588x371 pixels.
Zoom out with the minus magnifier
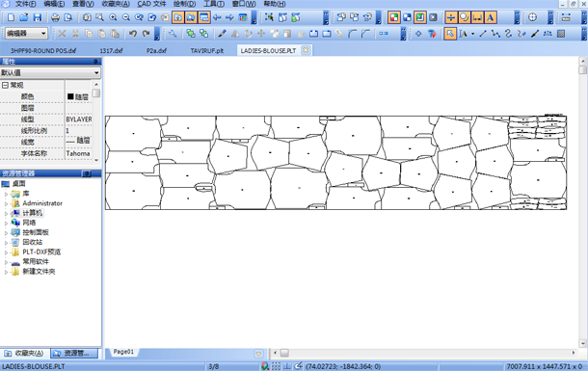click(126, 17)
